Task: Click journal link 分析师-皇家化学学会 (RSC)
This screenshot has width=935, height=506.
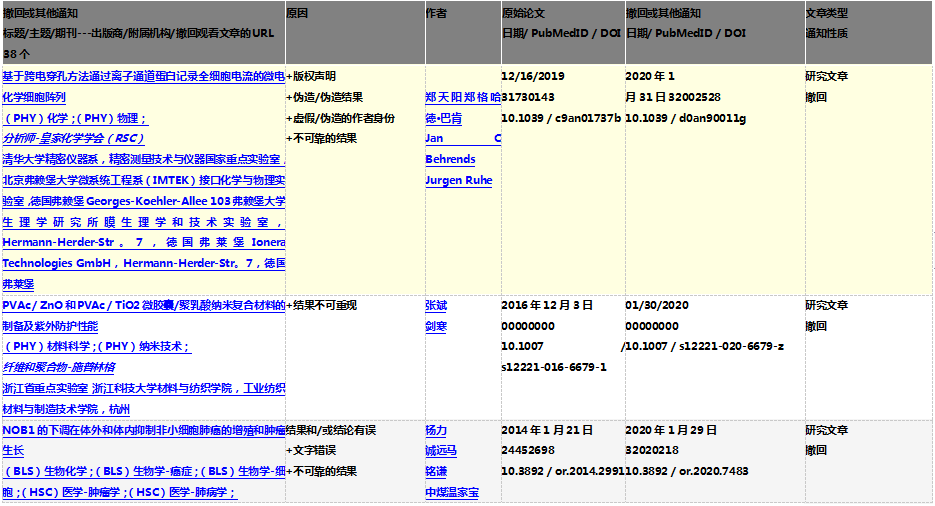Action: 73,138
